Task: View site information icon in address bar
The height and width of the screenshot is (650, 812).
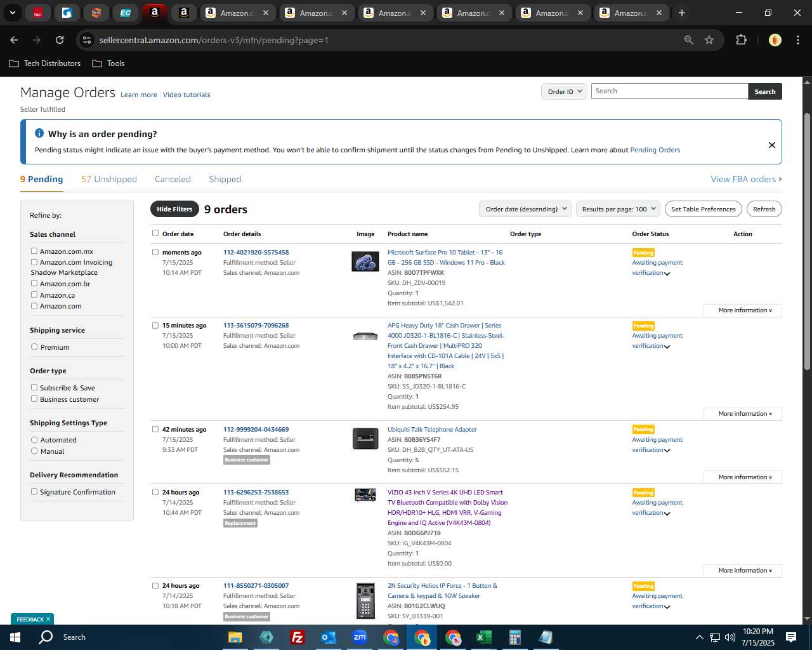Action: click(x=88, y=40)
